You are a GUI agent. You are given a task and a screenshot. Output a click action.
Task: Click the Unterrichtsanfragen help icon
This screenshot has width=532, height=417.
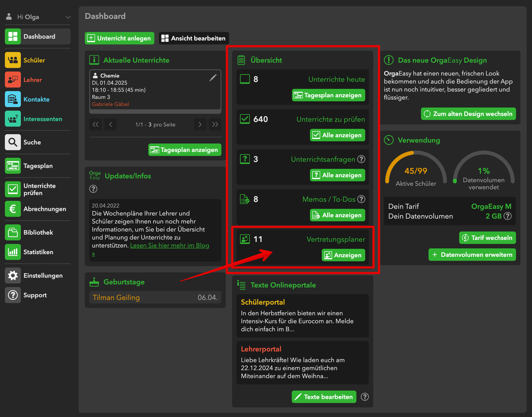click(361, 159)
